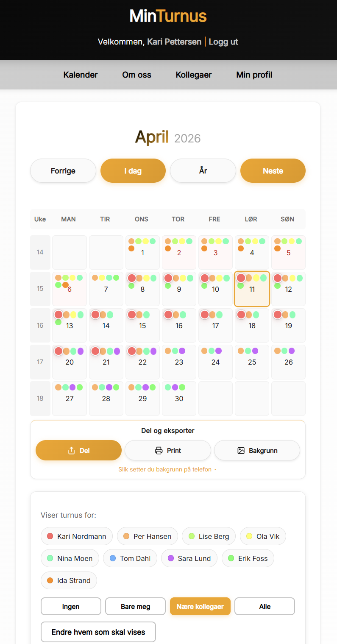Click the Logg ut link

tap(223, 42)
